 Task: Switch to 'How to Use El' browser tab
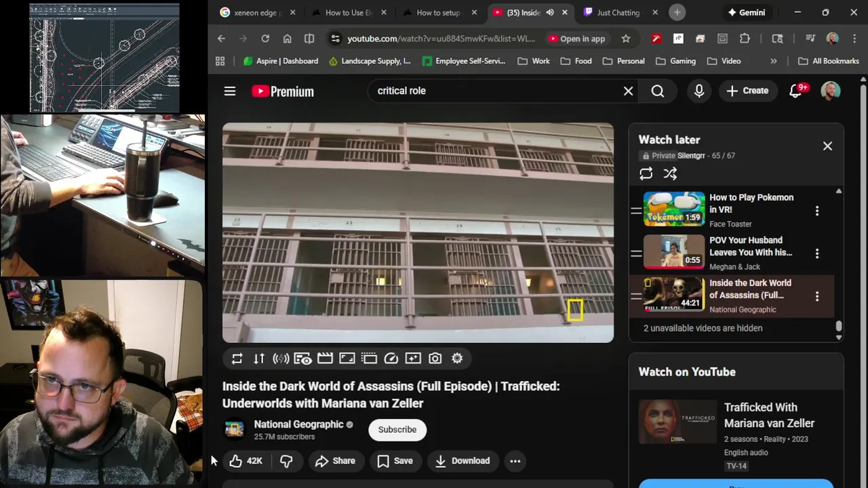(x=349, y=12)
